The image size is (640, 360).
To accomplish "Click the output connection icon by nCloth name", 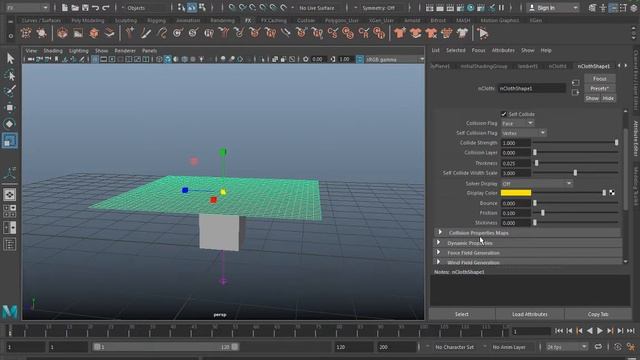I will (576, 93).
